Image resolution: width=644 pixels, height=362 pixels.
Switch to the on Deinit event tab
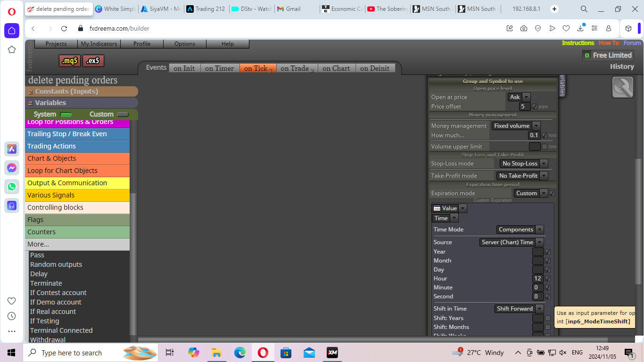375,68
